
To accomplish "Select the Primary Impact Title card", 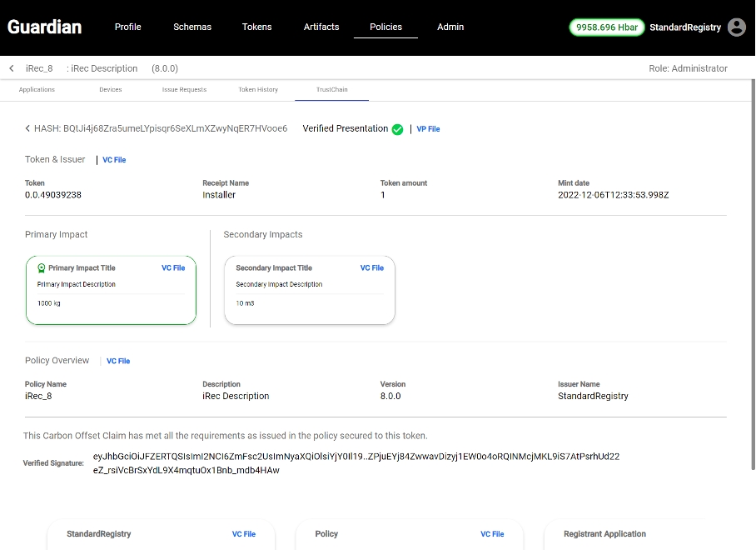I will click(x=111, y=290).
